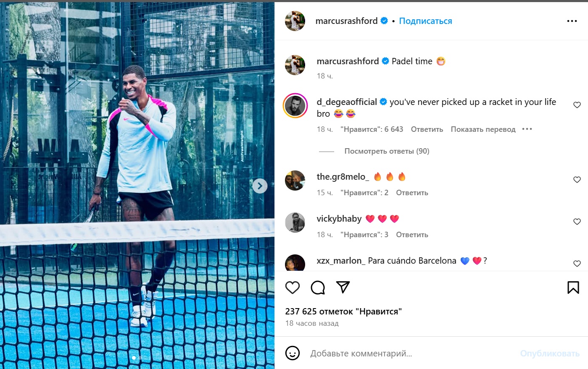Like xzx_marlon_ comment heart
This screenshot has height=369, width=588.
click(577, 264)
